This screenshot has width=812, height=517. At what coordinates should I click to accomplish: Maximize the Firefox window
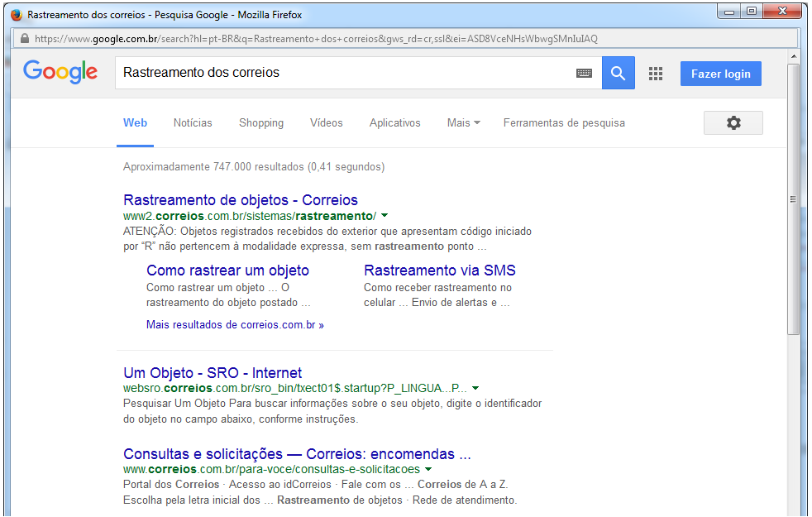752,12
